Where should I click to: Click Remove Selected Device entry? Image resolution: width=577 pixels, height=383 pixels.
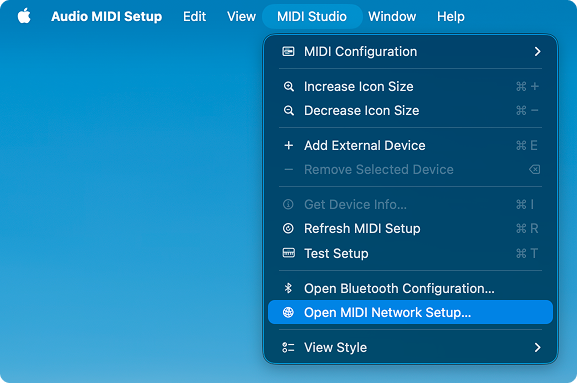coord(410,169)
